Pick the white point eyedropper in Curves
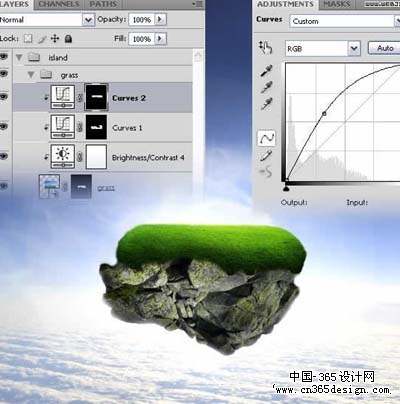This screenshot has width=400, height=404. point(266,104)
